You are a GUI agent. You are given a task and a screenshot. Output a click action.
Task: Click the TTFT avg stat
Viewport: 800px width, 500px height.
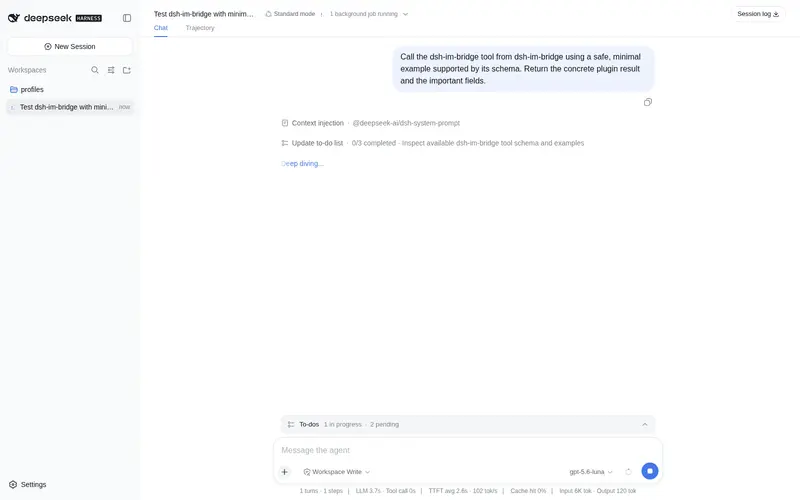(462, 491)
